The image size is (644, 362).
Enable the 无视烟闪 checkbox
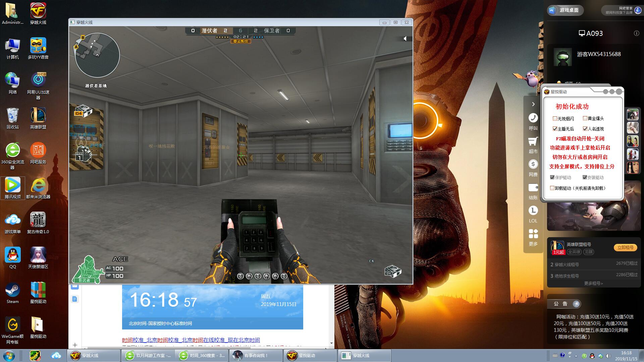(555, 119)
